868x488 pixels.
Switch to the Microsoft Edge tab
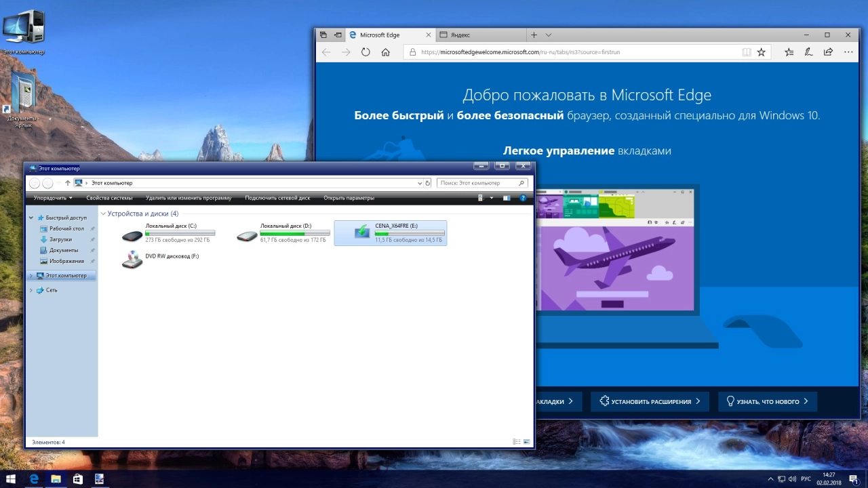pyautogui.click(x=389, y=35)
